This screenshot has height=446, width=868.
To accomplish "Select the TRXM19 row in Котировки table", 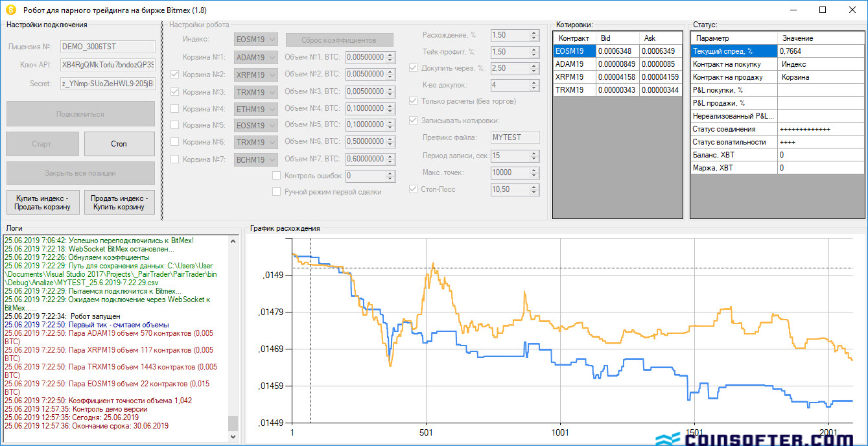I will coord(618,90).
